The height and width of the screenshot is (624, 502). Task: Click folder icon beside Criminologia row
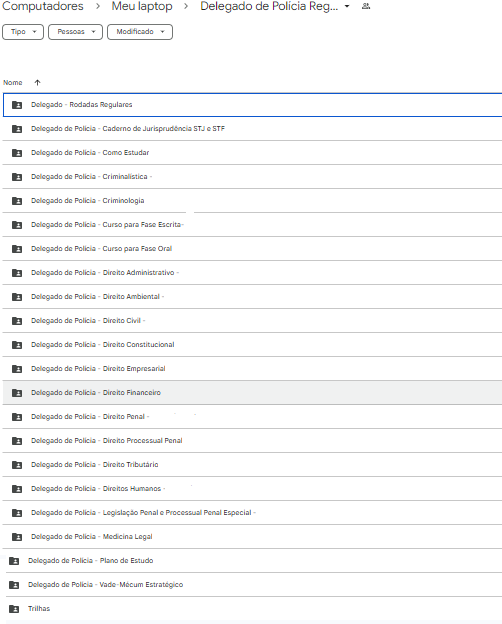17,201
